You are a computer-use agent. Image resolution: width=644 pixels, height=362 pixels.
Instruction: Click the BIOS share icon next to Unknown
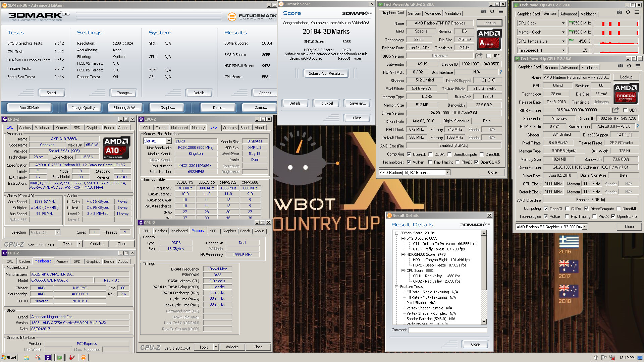[x=479, y=56]
